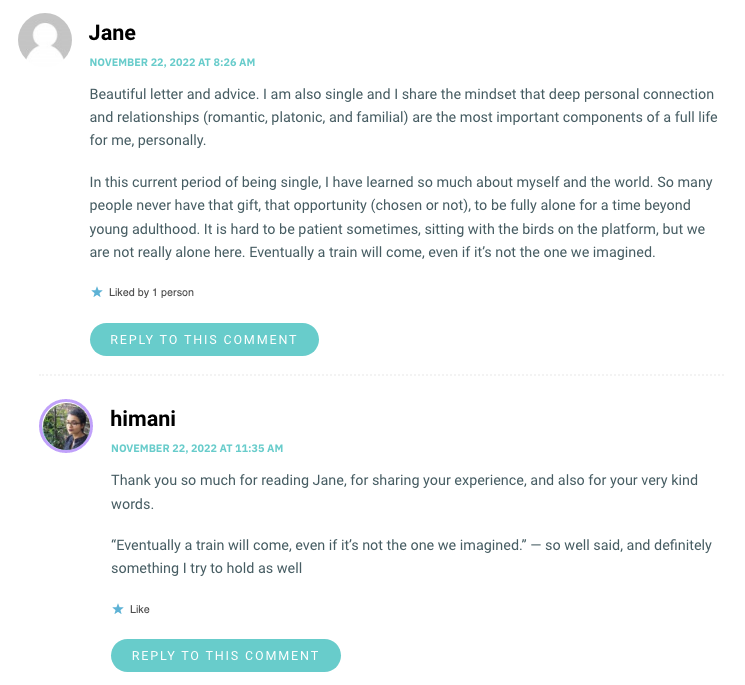Open the 8:26 AM comment timestamp link
Image resolution: width=745 pixels, height=685 pixels.
(172, 62)
